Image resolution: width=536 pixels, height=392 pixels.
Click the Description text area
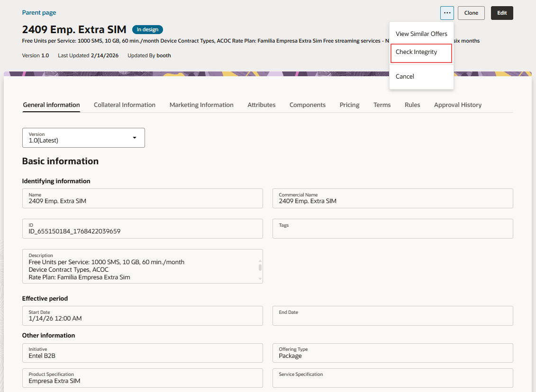coord(143,267)
